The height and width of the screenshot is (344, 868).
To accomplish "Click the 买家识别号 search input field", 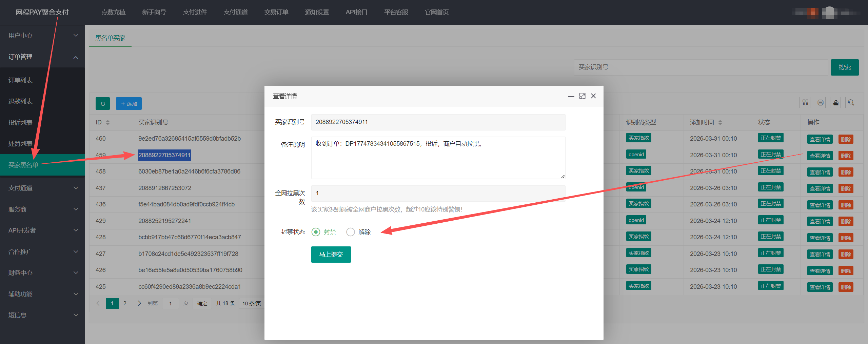I will coord(701,67).
